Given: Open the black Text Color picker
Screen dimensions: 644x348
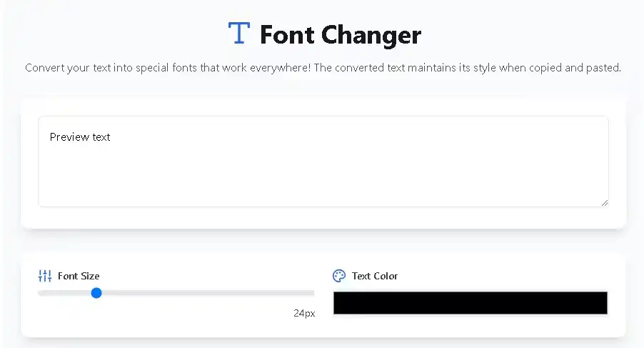Looking at the screenshot, I should pyautogui.click(x=470, y=303).
